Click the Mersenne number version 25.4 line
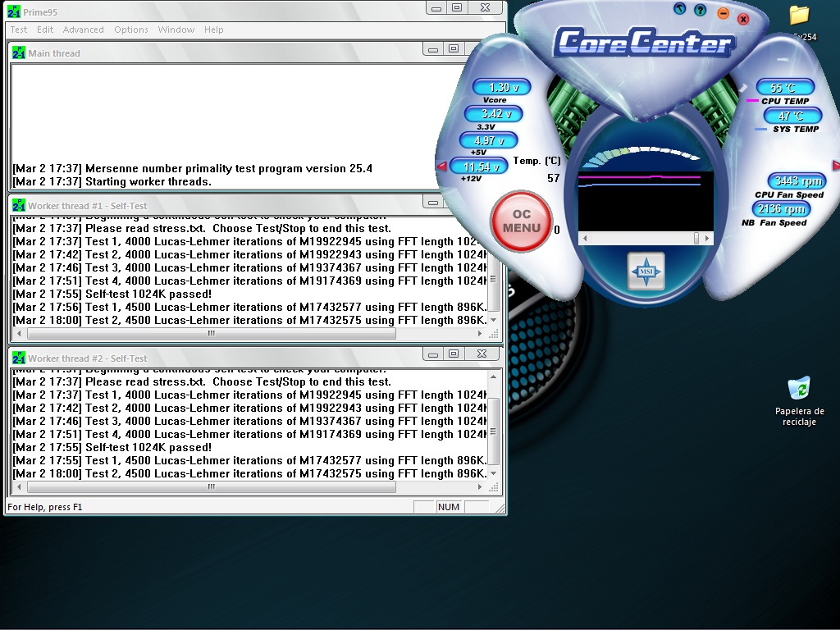This screenshot has width=840, height=630. click(x=192, y=168)
